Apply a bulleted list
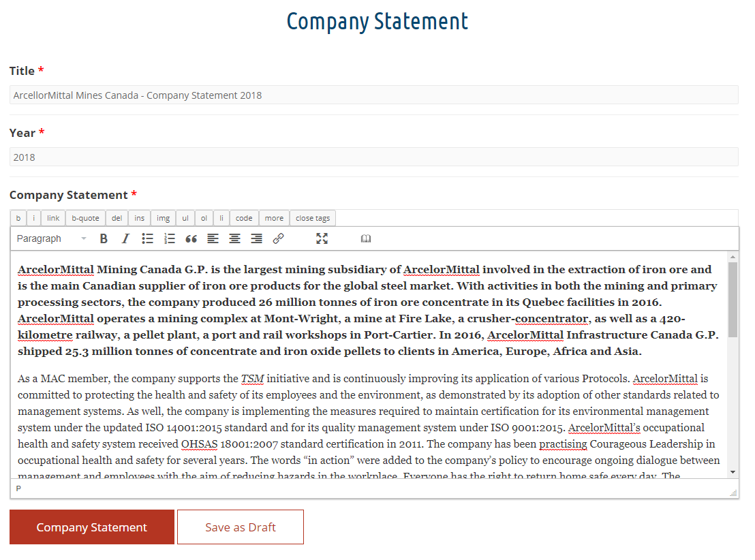The width and height of the screenshot is (755, 560). pos(147,238)
